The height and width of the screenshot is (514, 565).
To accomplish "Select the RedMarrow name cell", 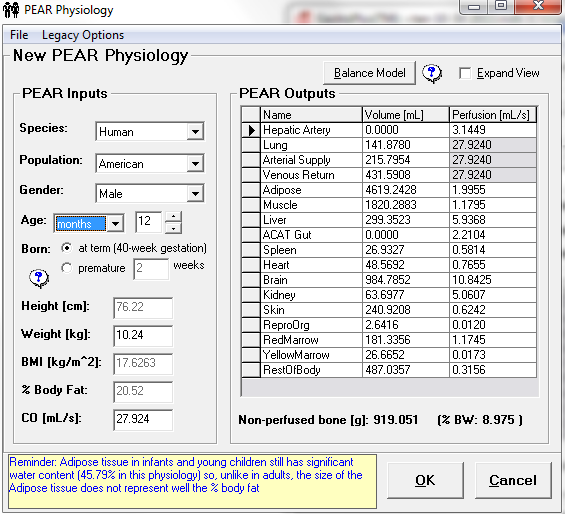I will (311, 340).
